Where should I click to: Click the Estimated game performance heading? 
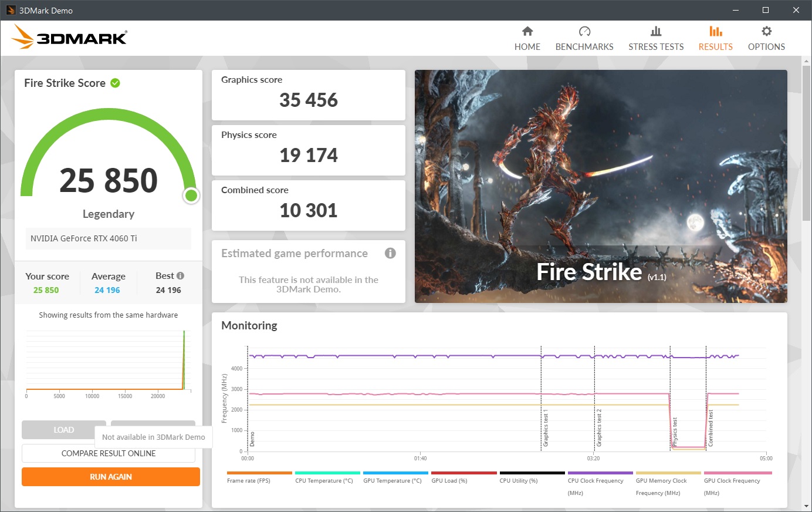(295, 253)
